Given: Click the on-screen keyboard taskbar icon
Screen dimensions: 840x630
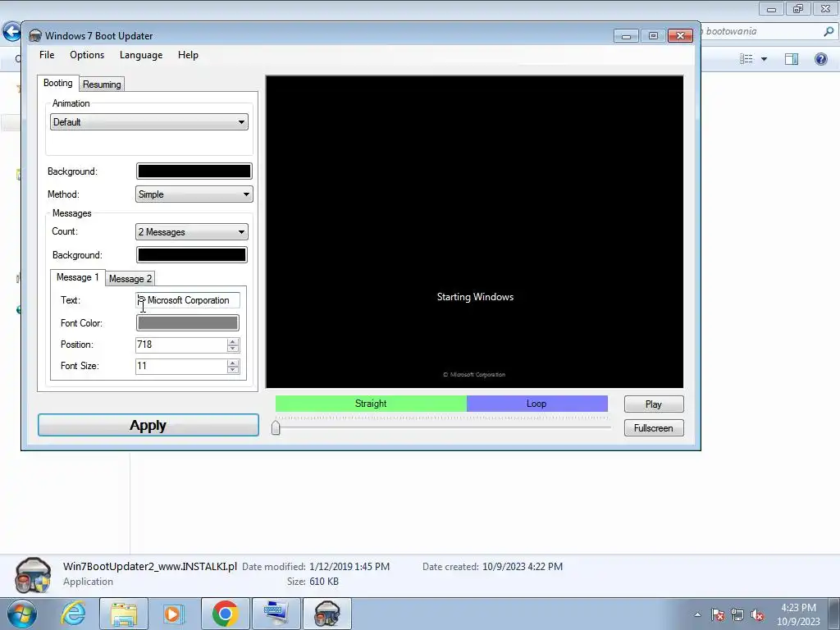Looking at the screenshot, I should click(276, 614).
